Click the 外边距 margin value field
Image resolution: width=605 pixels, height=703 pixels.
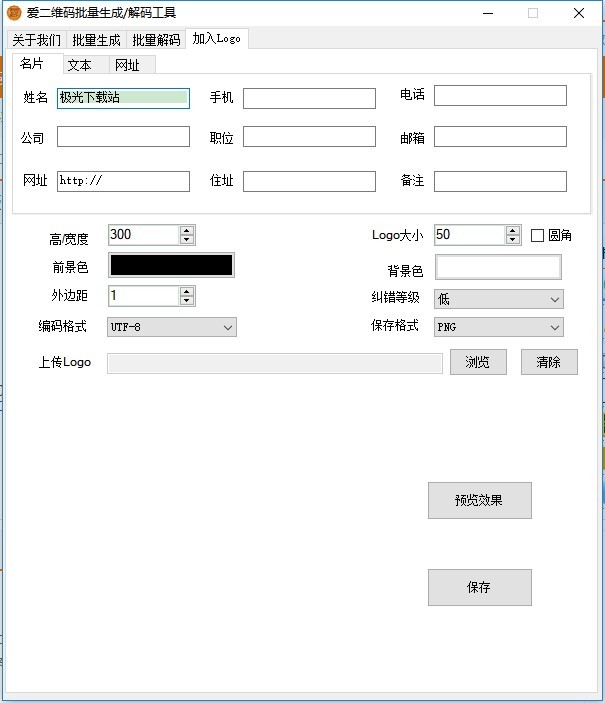pyautogui.click(x=144, y=296)
